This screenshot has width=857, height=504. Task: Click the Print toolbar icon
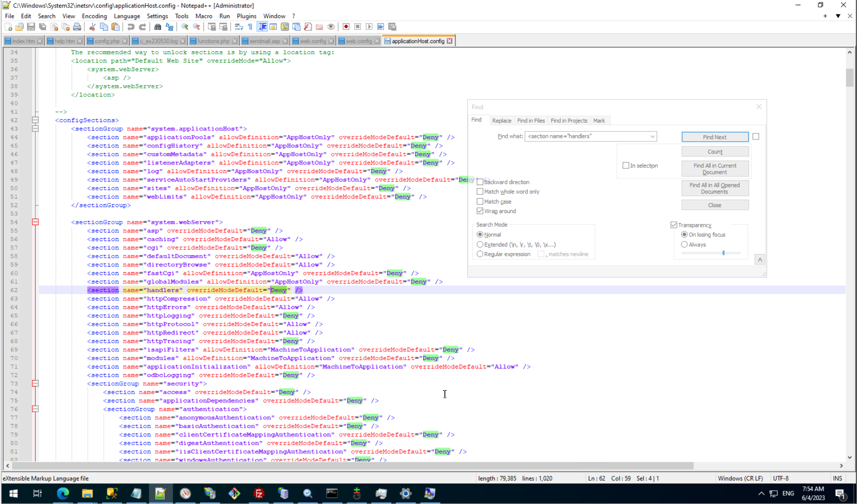pos(77,27)
